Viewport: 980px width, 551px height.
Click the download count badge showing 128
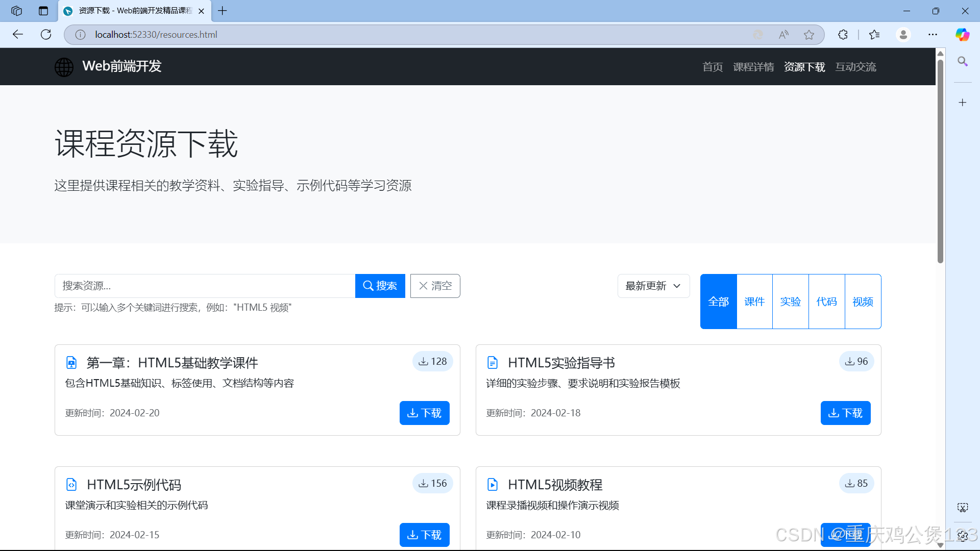[432, 361]
